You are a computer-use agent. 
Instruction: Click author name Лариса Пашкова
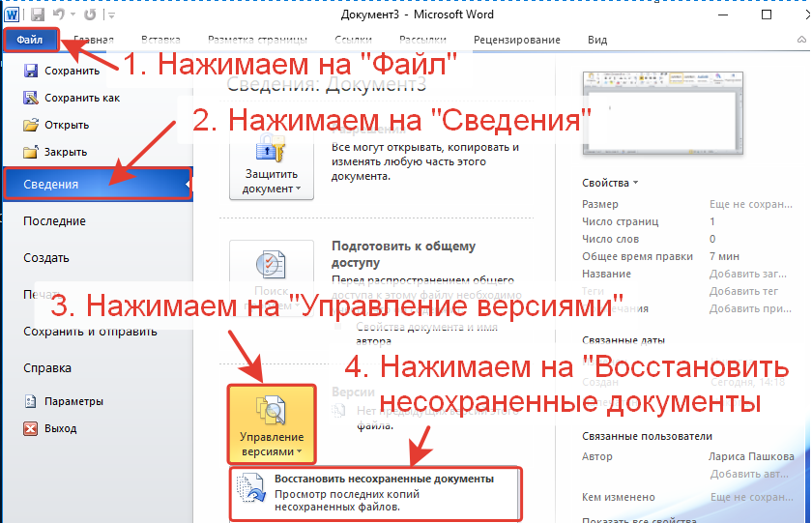coord(751,456)
